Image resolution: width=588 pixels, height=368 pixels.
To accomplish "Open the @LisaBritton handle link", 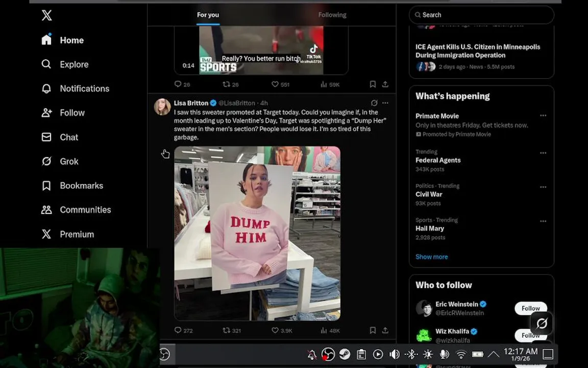I will [237, 103].
